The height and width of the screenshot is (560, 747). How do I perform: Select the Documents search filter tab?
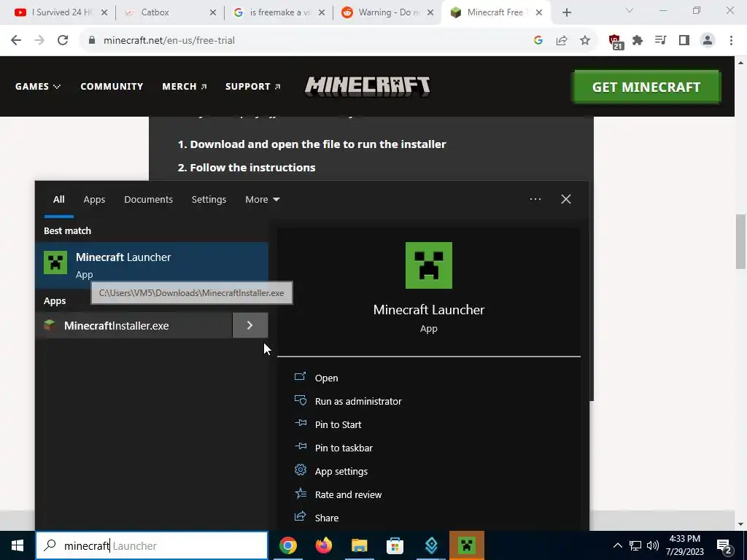(x=148, y=200)
